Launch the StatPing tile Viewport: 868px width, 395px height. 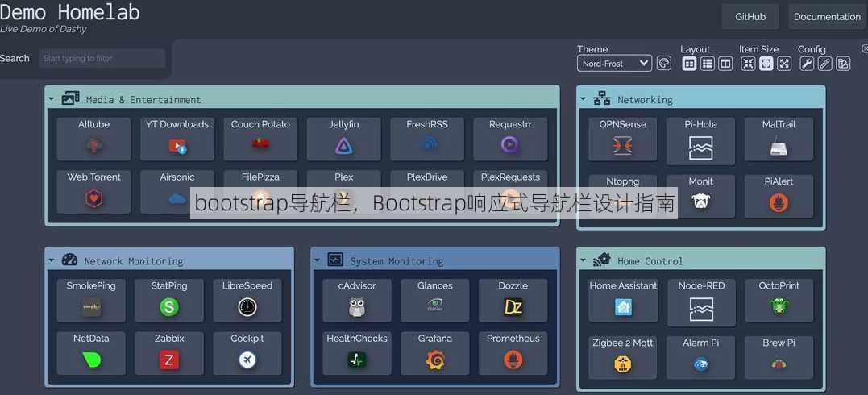point(169,300)
